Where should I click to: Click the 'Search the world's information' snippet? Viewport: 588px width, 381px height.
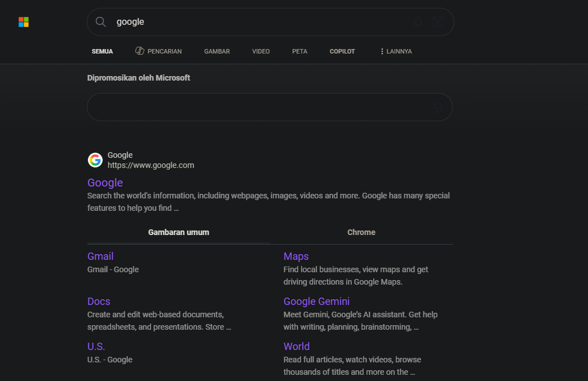click(268, 202)
